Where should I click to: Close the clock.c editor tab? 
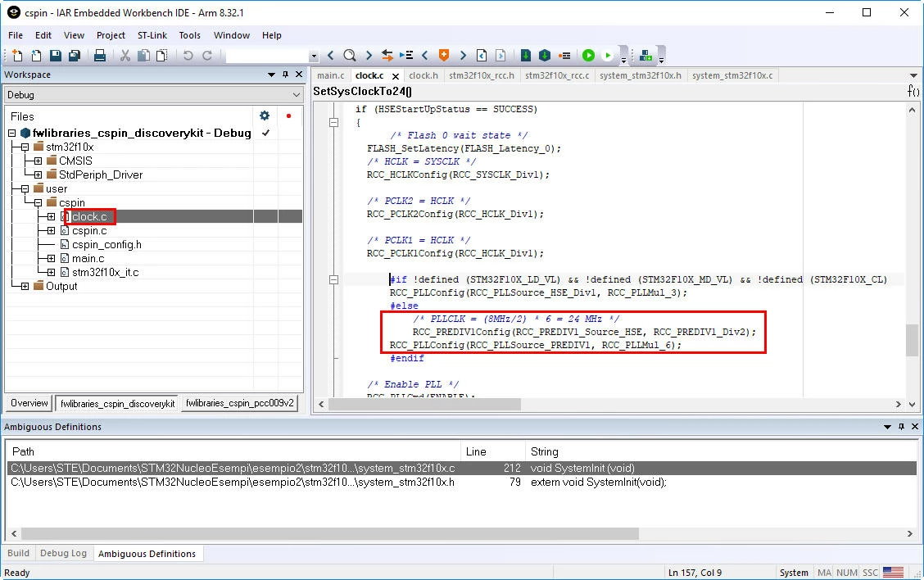point(396,76)
